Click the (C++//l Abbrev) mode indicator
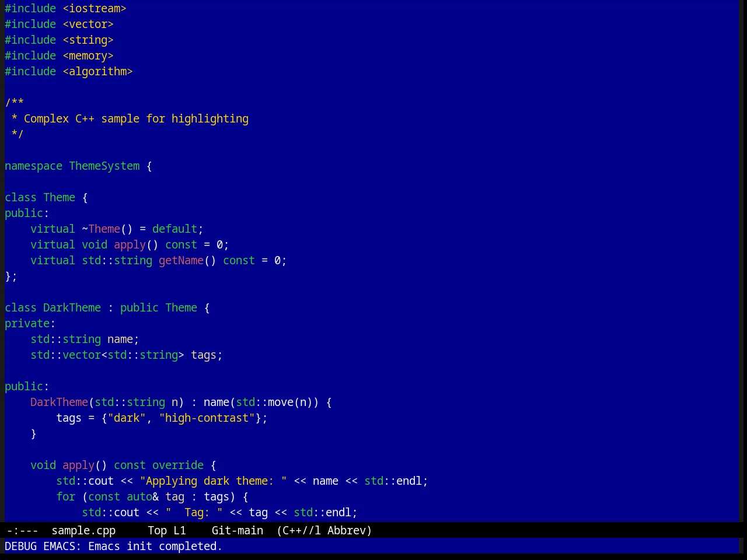This screenshot has width=747, height=560. [x=324, y=530]
